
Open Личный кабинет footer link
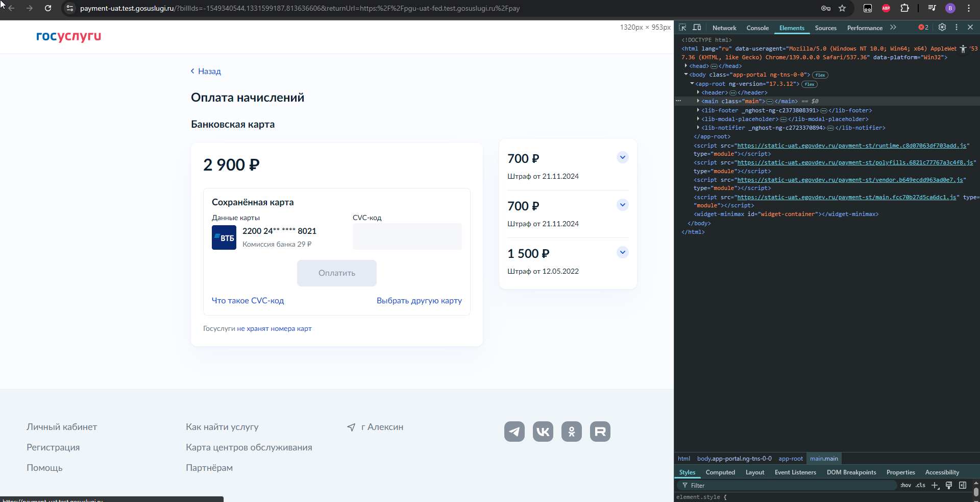[62, 427]
